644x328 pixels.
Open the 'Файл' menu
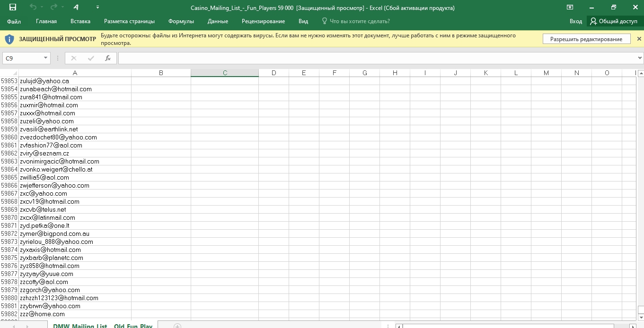pyautogui.click(x=14, y=21)
